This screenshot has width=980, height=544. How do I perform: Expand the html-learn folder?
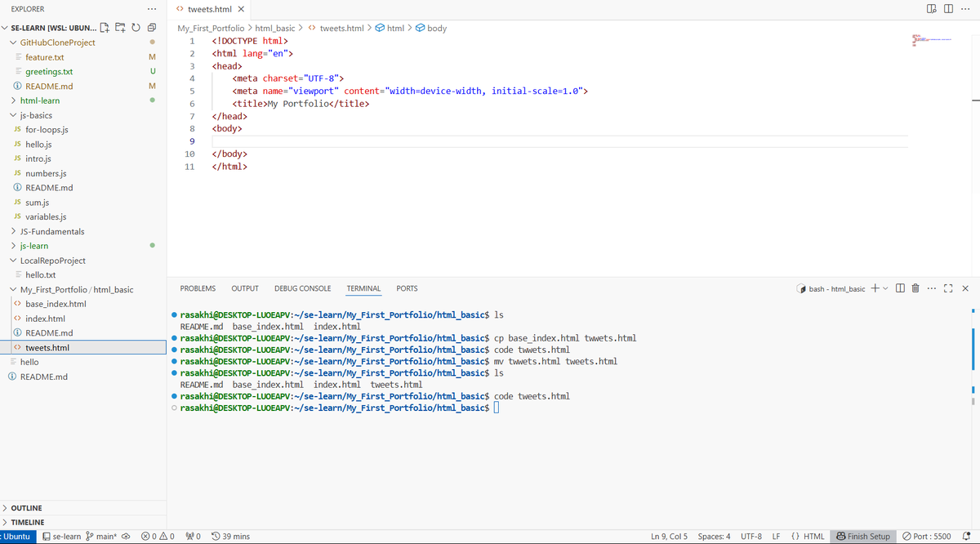pos(39,100)
